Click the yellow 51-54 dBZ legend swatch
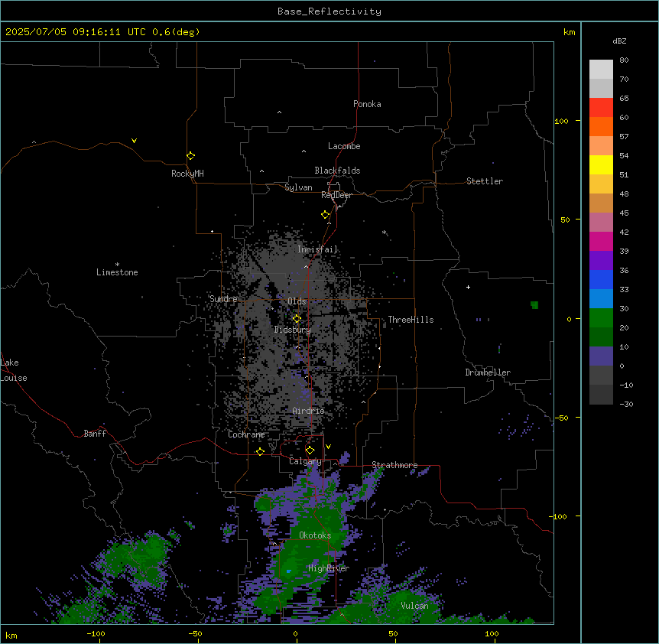This screenshot has width=659, height=644. (601, 164)
